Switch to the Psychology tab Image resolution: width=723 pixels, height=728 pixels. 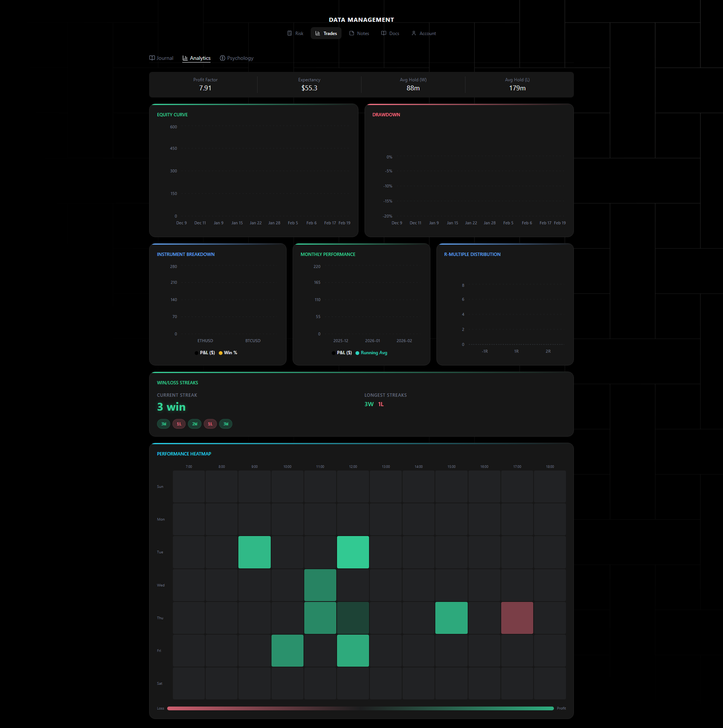[240, 58]
